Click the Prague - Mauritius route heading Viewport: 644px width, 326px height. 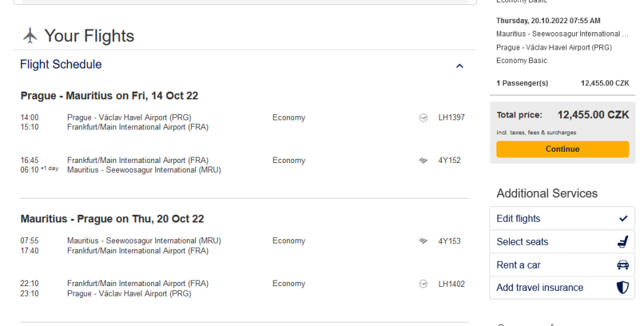pyautogui.click(x=109, y=96)
